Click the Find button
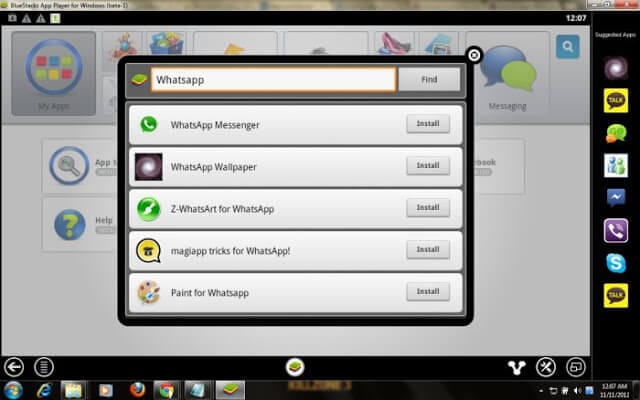 [x=429, y=80]
